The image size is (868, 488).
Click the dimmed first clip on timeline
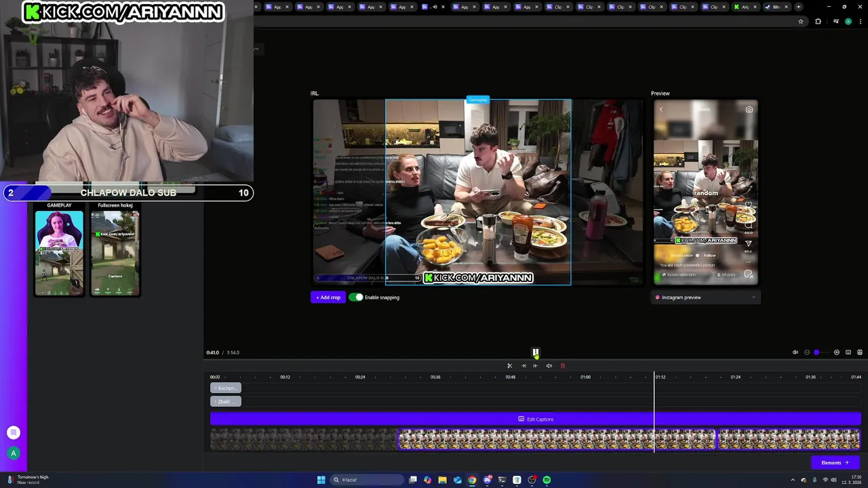pyautogui.click(x=303, y=439)
